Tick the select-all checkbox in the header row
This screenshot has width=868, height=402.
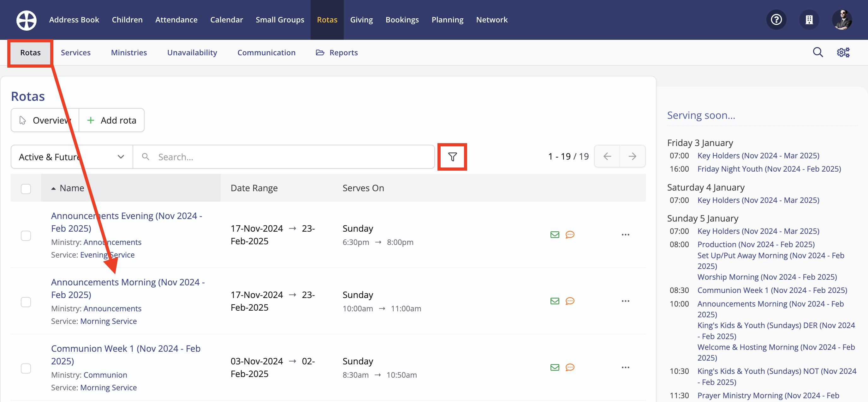tap(26, 189)
